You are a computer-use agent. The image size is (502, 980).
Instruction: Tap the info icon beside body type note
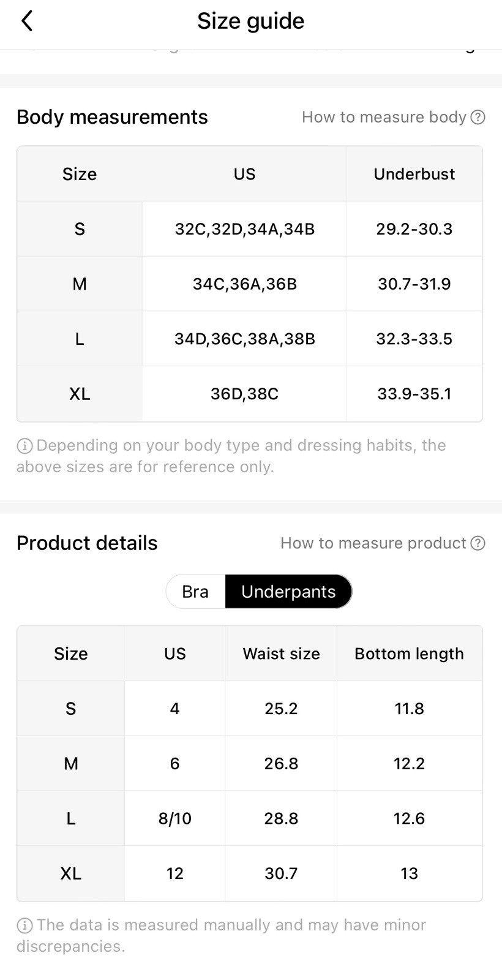point(24,446)
